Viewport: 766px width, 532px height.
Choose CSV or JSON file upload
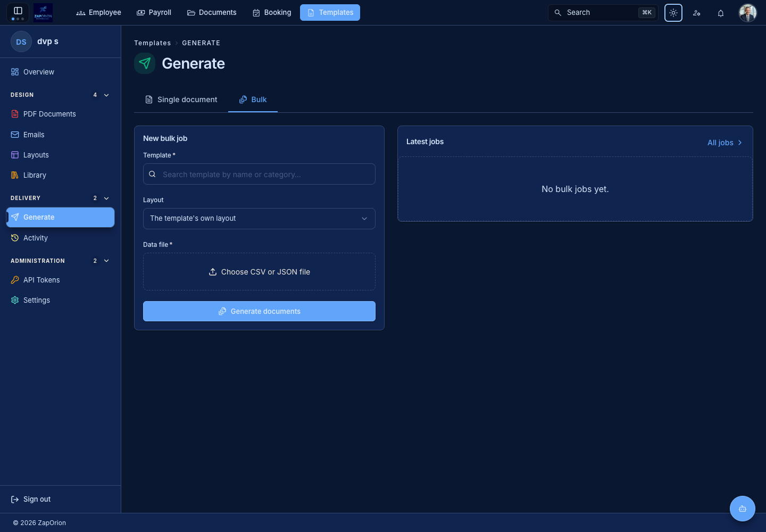tap(259, 272)
